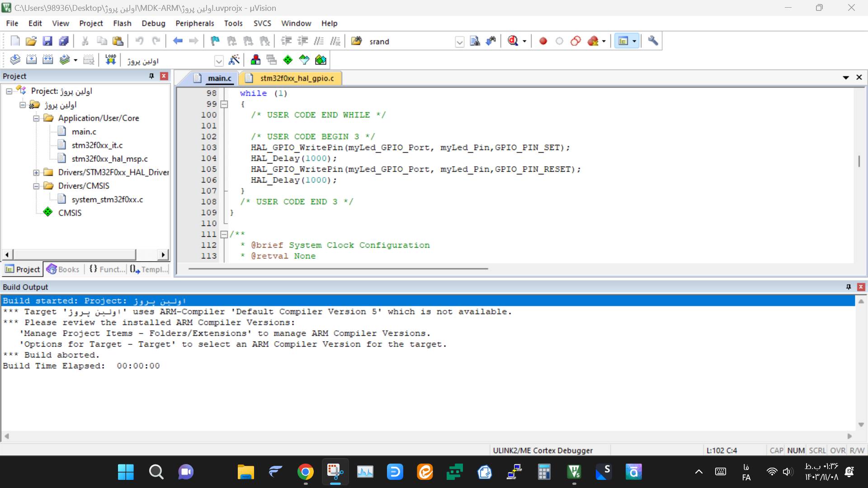
Task: Click the Indent selected text icon
Action: 286,41
